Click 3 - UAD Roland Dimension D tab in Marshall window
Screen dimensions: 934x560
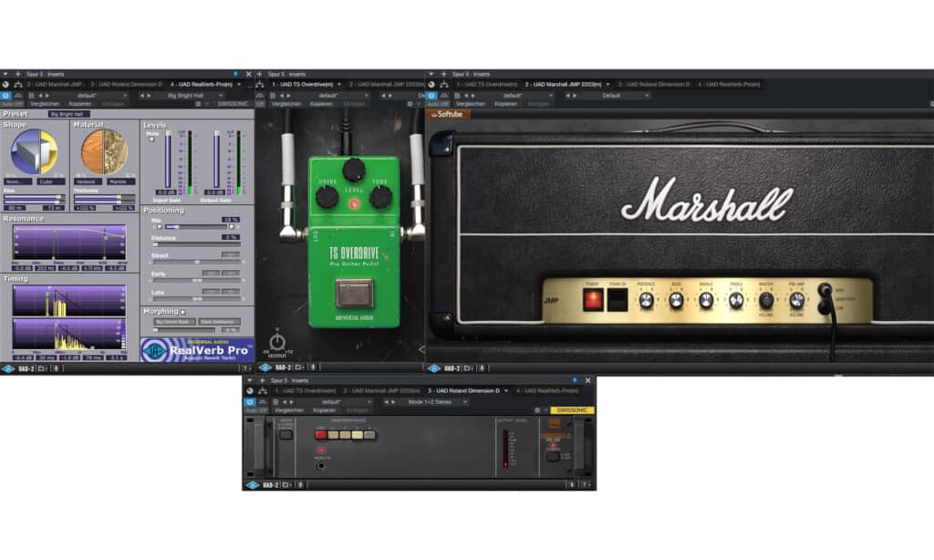(x=654, y=85)
